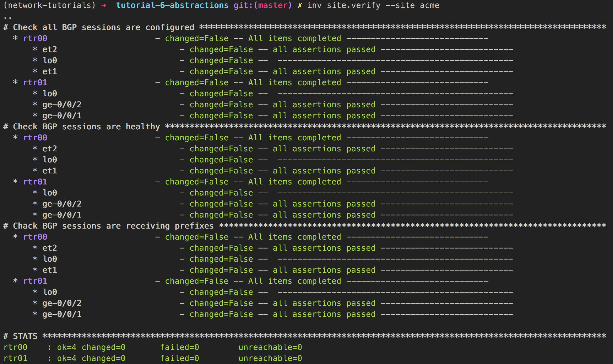Click ge-0/0/1 under receiving prefixes check
The height and width of the screenshot is (364, 613).
tap(62, 314)
